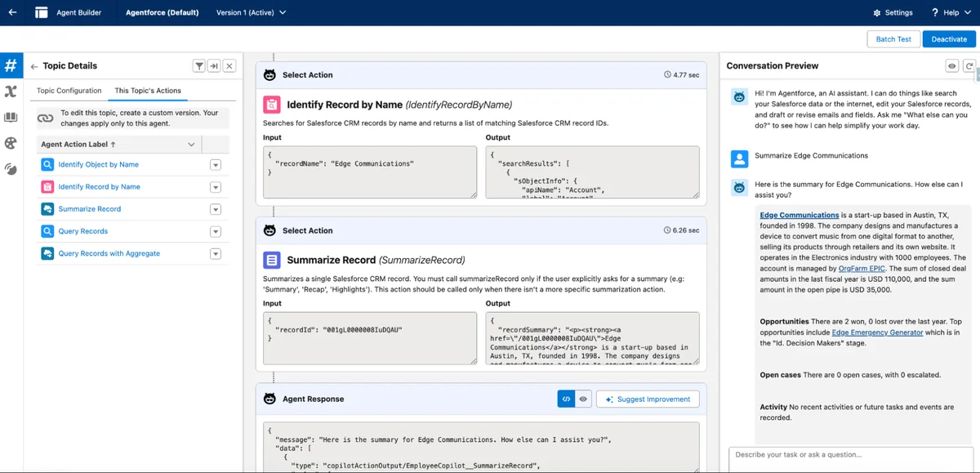The image size is (980, 473).
Task: Toggle the eye icon in Conversation Preview header
Action: point(952,65)
